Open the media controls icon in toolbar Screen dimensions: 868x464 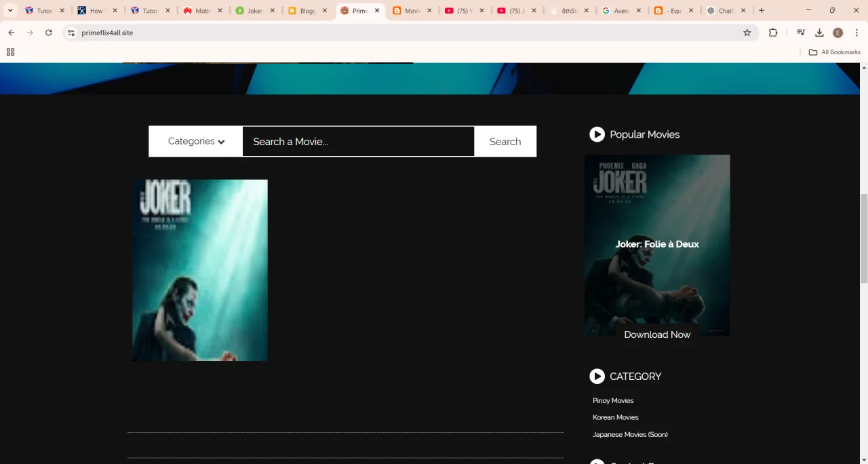pyautogui.click(x=801, y=33)
